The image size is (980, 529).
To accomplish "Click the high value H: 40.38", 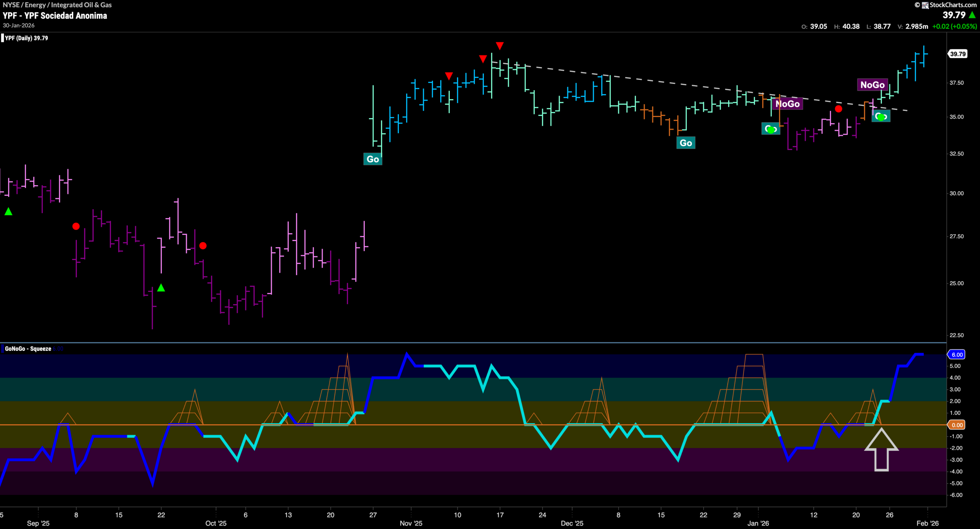I will 846,26.
